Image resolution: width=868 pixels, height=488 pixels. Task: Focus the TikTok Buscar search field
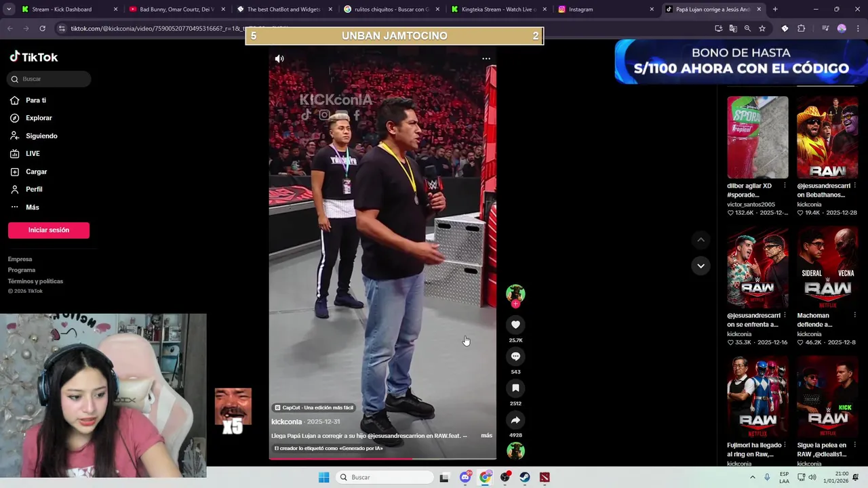pos(50,79)
